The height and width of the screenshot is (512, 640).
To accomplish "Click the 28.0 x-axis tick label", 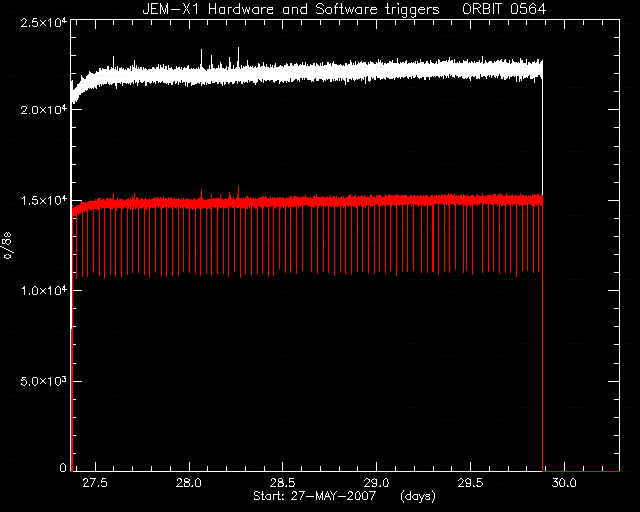I will (189, 483).
